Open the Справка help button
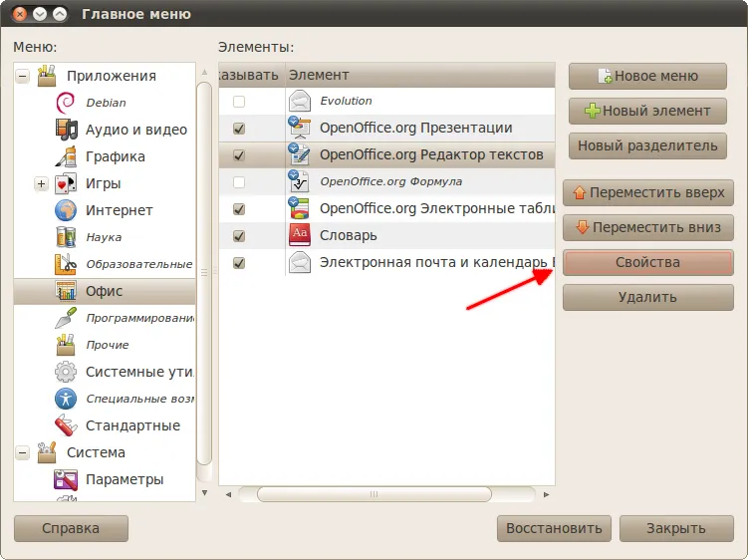The width and height of the screenshot is (748, 560). tap(71, 528)
